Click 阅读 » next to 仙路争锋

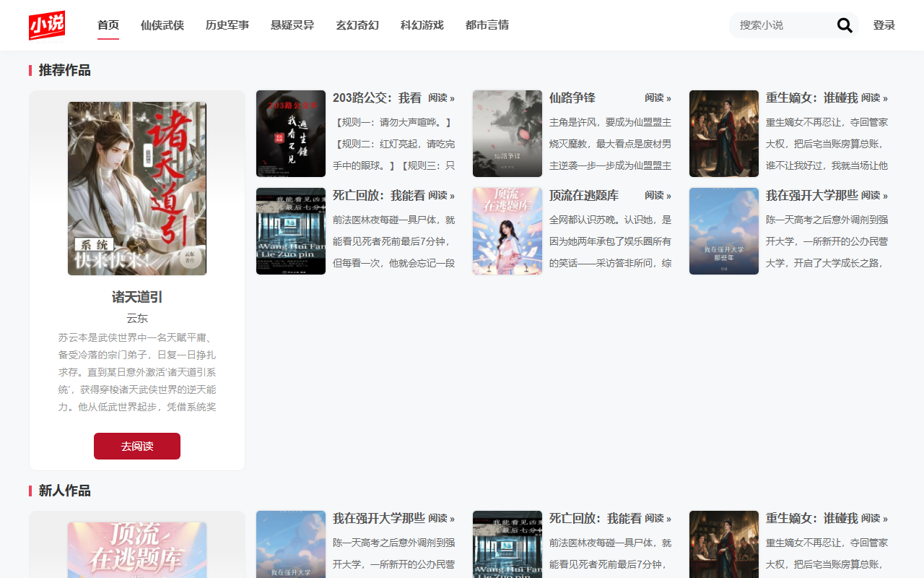[658, 98]
